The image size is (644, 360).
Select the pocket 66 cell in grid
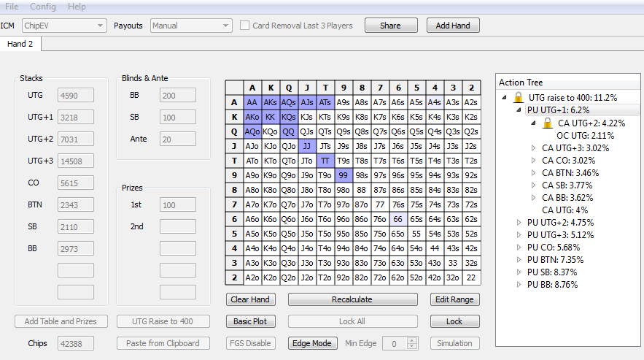[397, 219]
